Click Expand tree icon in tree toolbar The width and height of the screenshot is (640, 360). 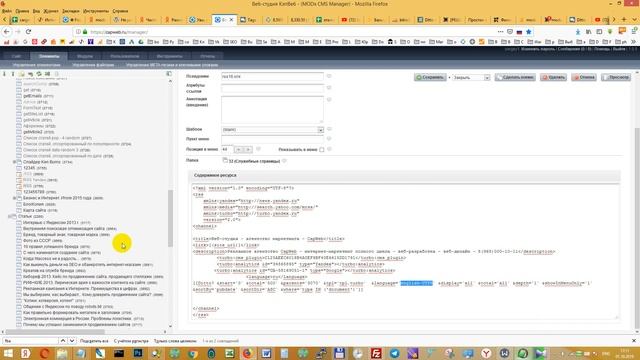tap(4, 74)
